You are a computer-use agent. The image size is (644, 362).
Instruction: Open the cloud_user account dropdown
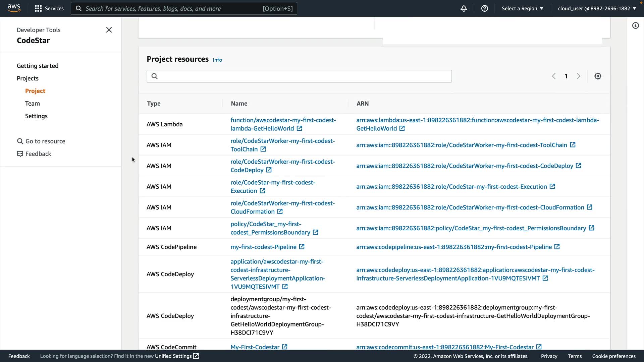point(597,9)
